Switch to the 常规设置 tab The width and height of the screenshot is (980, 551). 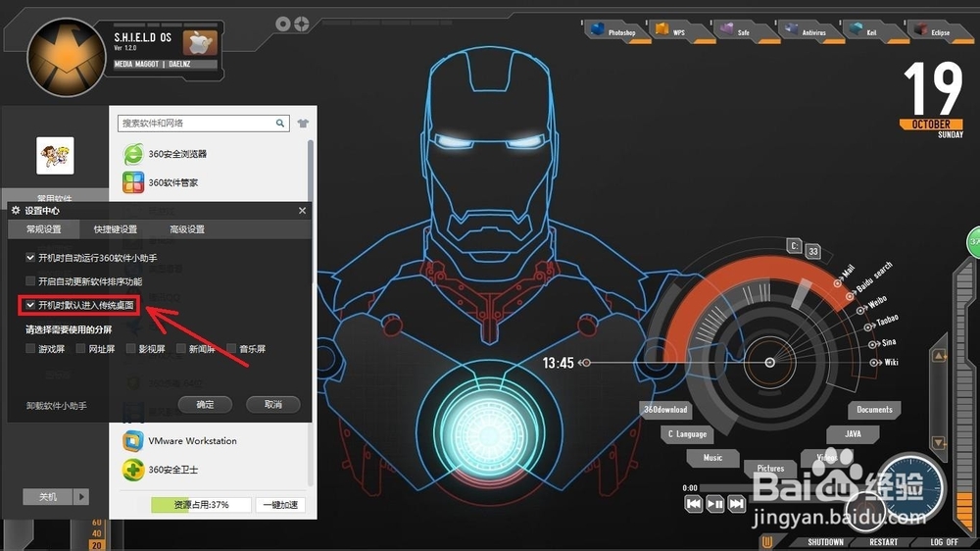pos(44,229)
